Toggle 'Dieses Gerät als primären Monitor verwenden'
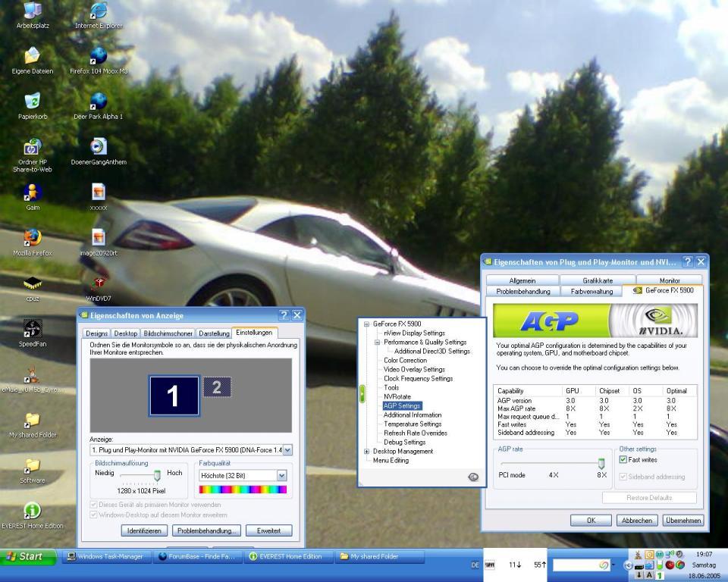Screen dimensions: 728x582 tap(93, 505)
